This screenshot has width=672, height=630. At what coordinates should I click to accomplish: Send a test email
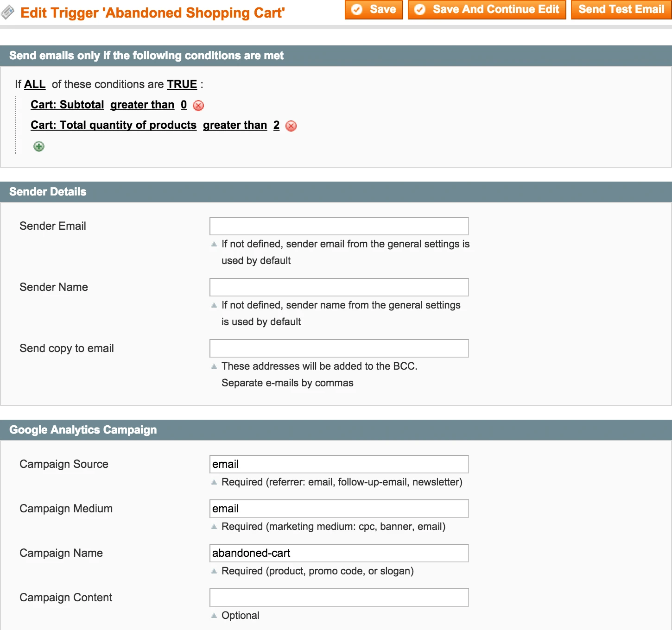pos(621,10)
